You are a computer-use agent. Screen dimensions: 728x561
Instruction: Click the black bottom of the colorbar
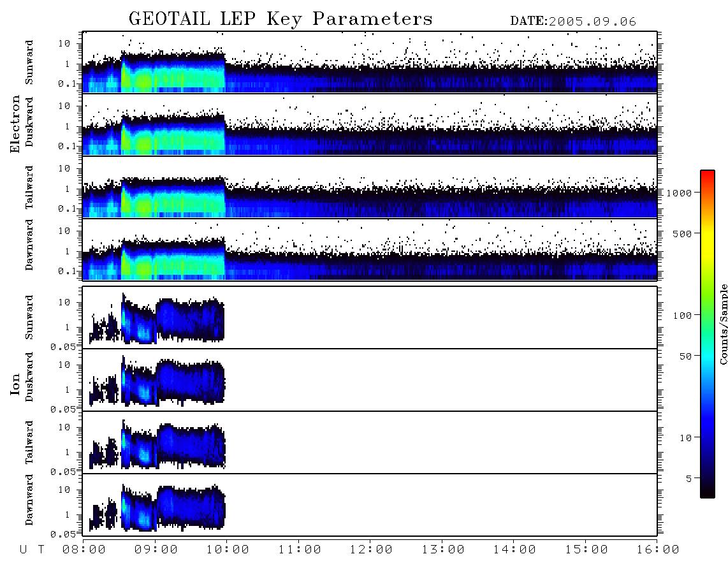click(707, 490)
